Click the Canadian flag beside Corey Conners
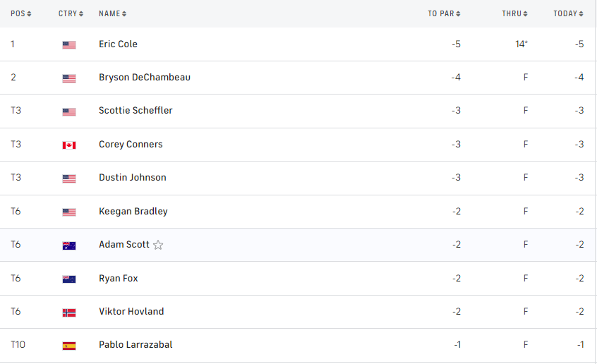Viewport: 597px width, 364px height. pyautogui.click(x=69, y=145)
